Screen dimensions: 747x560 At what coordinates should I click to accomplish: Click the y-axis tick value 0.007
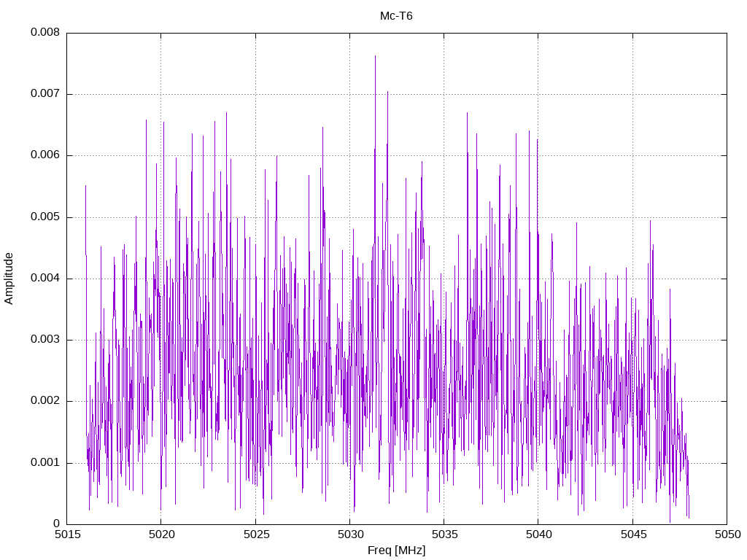45,94
